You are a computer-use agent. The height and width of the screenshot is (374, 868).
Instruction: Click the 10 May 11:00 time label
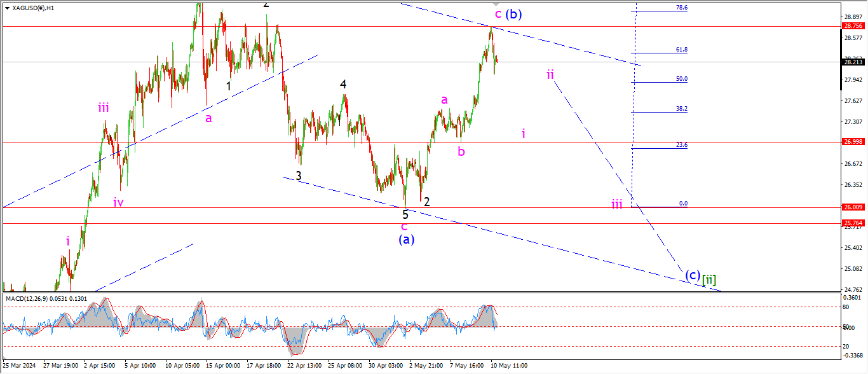[x=510, y=366]
